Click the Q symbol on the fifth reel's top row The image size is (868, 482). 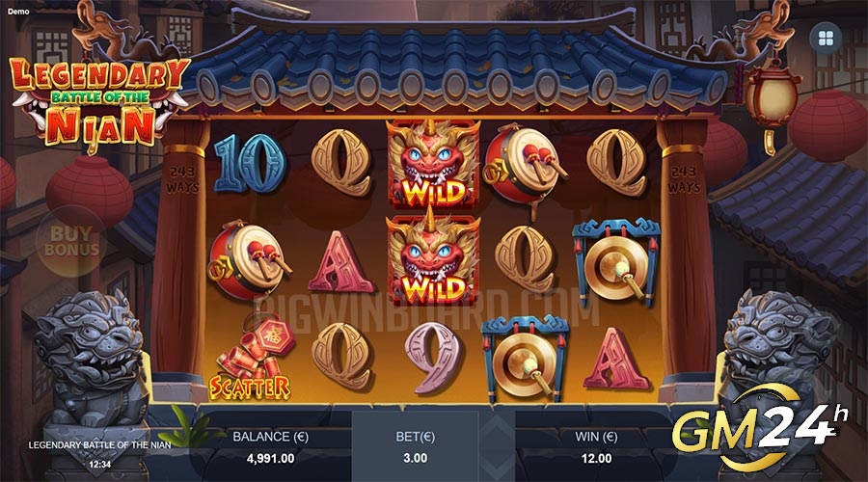(x=616, y=163)
